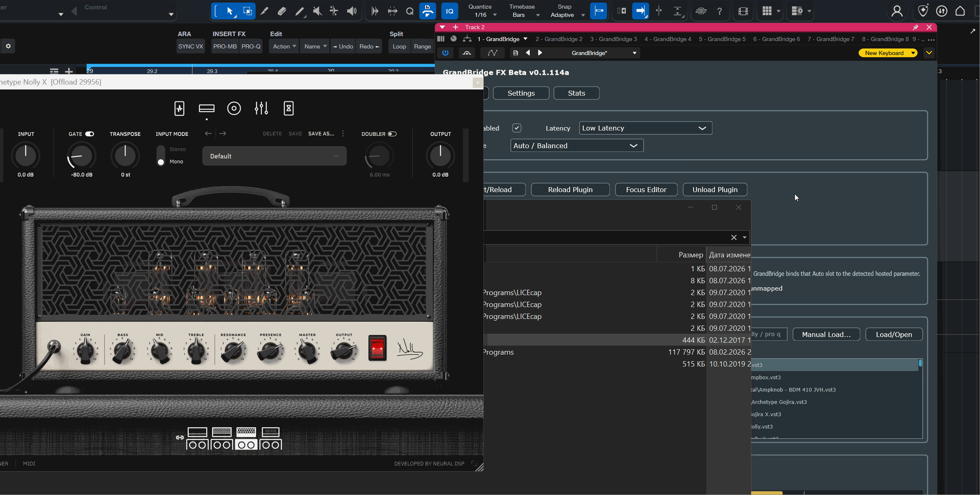The width and height of the screenshot is (980, 495).
Task: Select the Bend tool
Action: pos(334,11)
